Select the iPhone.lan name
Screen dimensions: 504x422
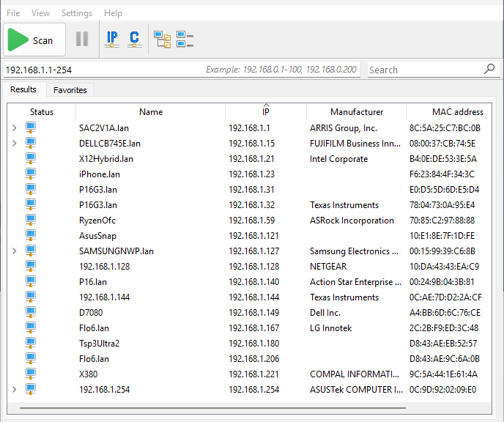tap(100, 174)
